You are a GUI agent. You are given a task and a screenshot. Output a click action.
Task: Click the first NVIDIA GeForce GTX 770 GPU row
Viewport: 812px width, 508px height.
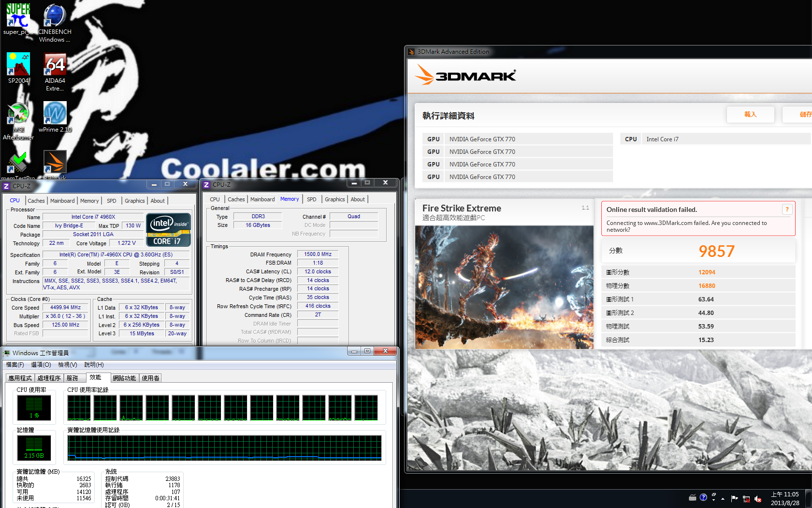click(518, 139)
